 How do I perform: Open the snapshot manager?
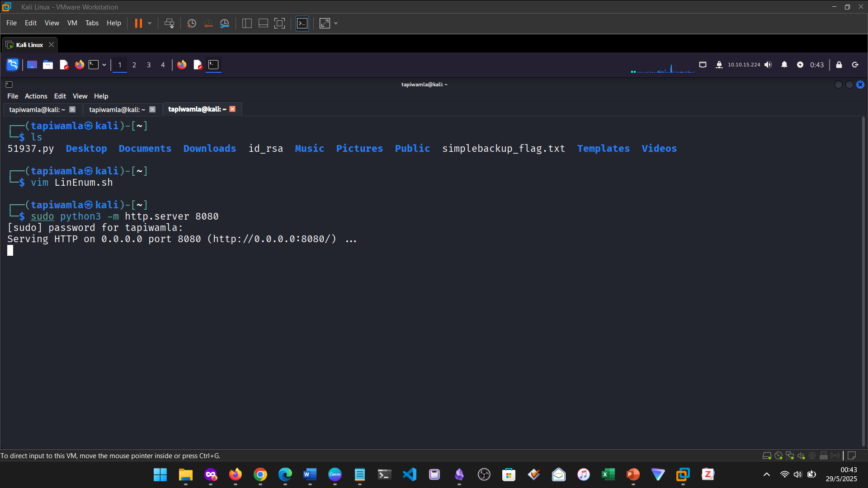(x=225, y=23)
